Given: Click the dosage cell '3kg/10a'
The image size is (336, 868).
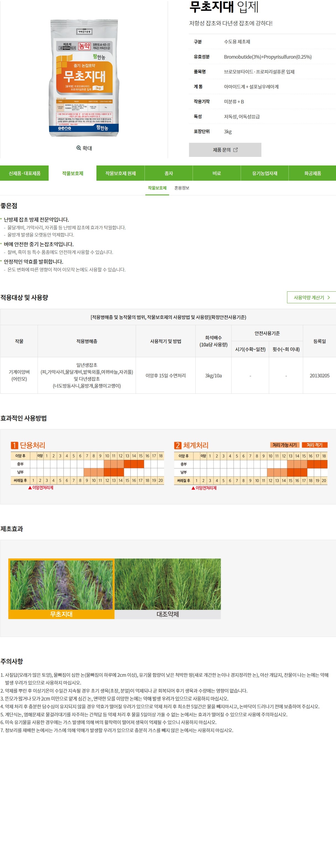Looking at the screenshot, I should coord(214,376).
